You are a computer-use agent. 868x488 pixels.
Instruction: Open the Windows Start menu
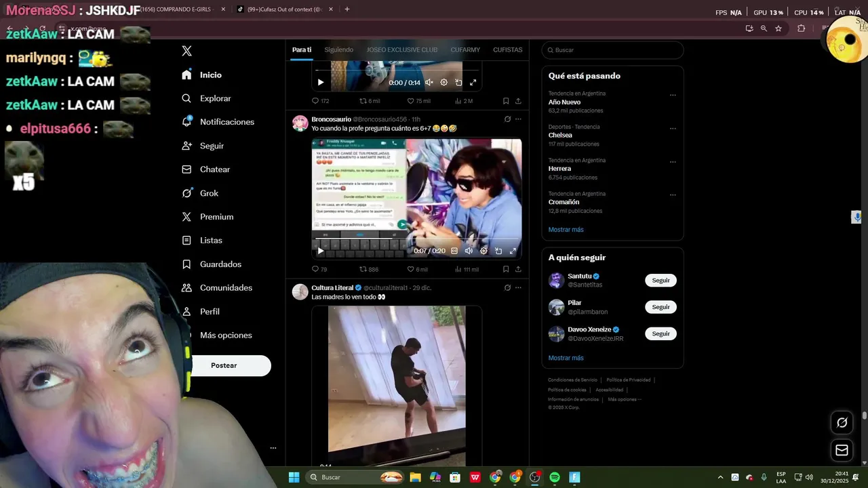[294, 477]
